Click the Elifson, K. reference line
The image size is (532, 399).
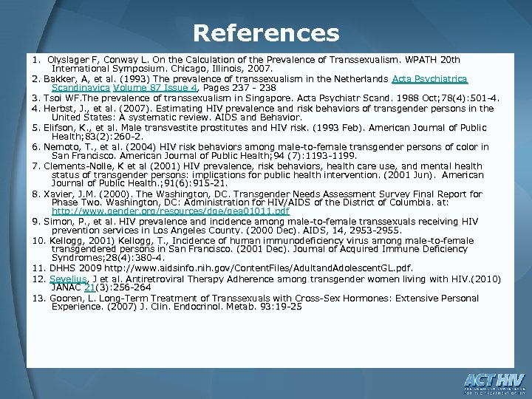pos(259,132)
